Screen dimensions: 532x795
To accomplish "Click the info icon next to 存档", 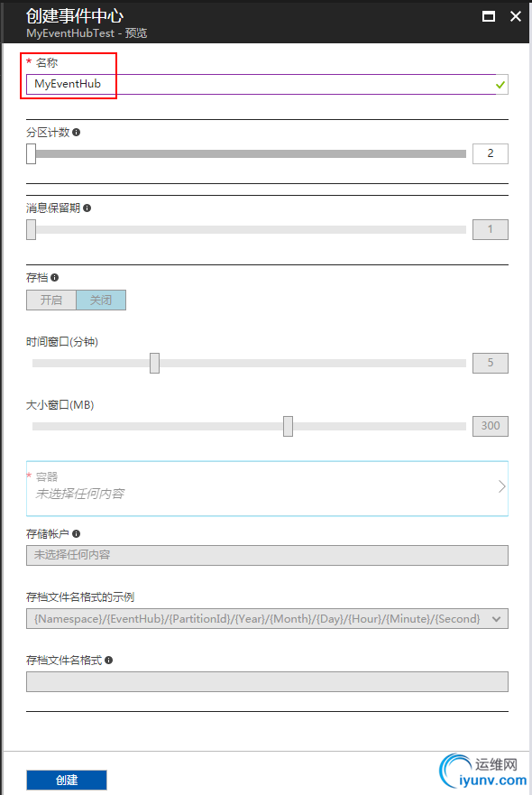I will tap(55, 277).
